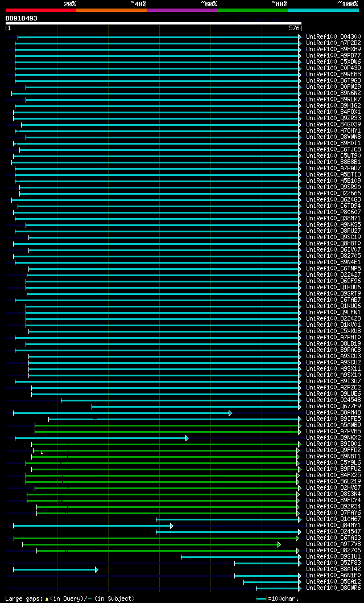Pick entry UniRef100_C5XKU8
Screen dimensions: 364x603
point(333,331)
